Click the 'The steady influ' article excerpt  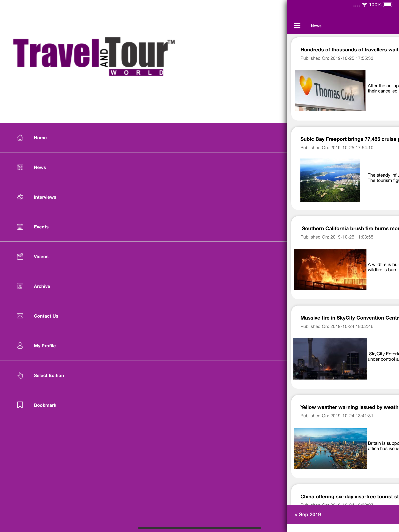pos(383,178)
